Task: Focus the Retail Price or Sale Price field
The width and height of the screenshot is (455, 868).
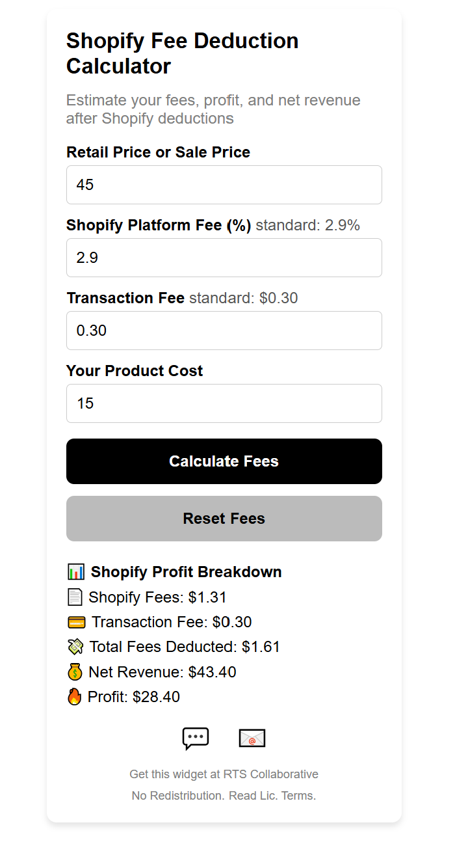Action: (x=224, y=185)
